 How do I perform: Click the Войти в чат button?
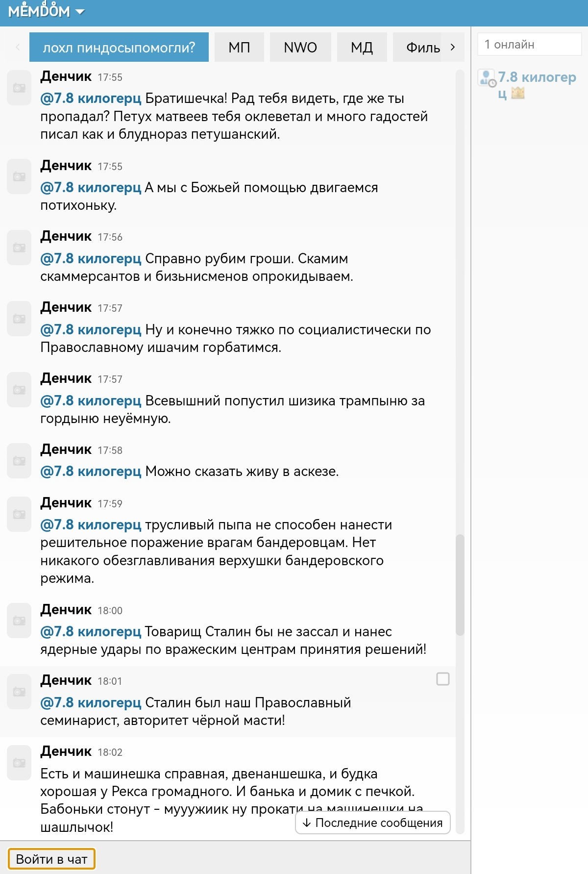pos(51,859)
